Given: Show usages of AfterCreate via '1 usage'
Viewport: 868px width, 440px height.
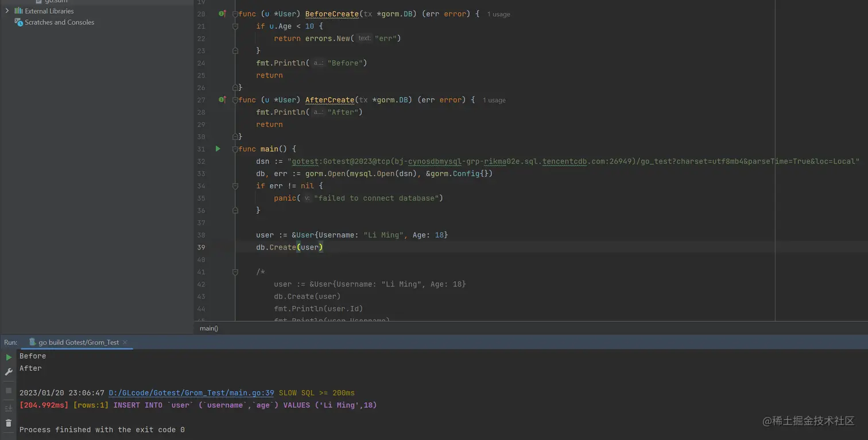Looking at the screenshot, I should click(494, 100).
